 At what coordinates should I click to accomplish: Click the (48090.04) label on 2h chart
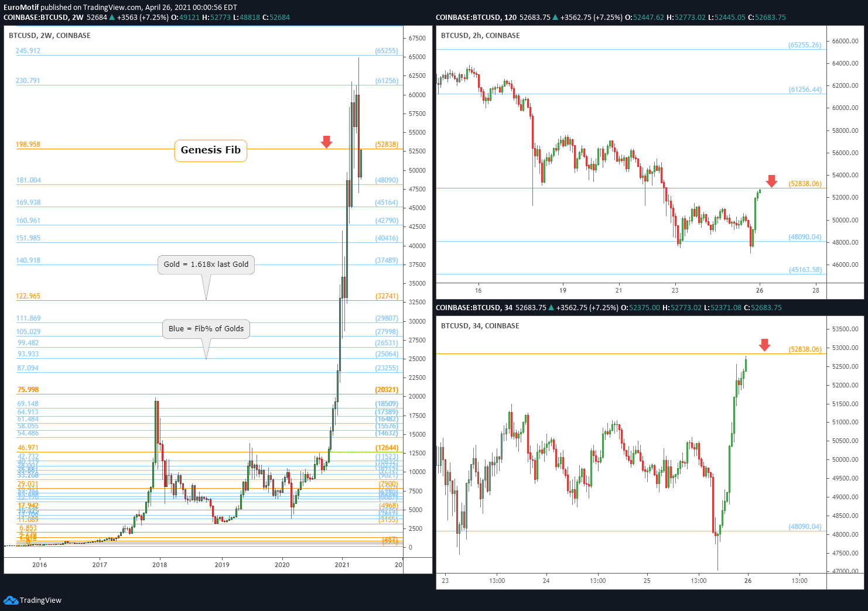805,237
